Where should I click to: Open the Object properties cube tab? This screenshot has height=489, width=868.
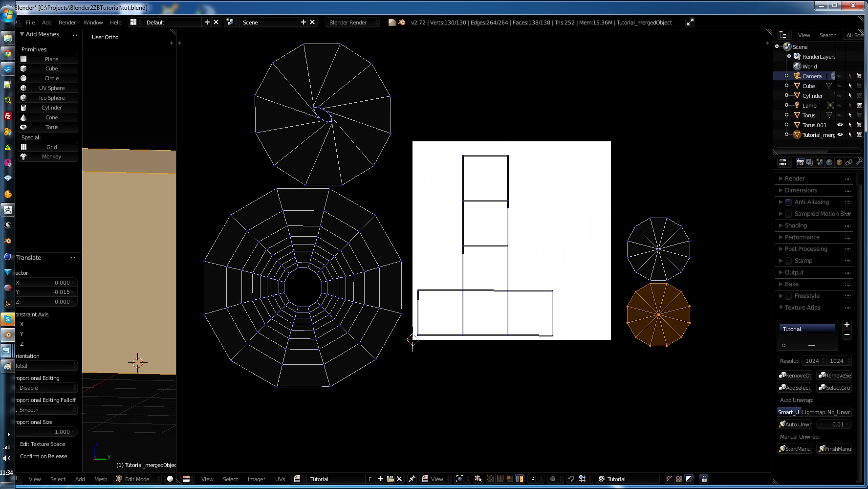pyautogui.click(x=839, y=162)
